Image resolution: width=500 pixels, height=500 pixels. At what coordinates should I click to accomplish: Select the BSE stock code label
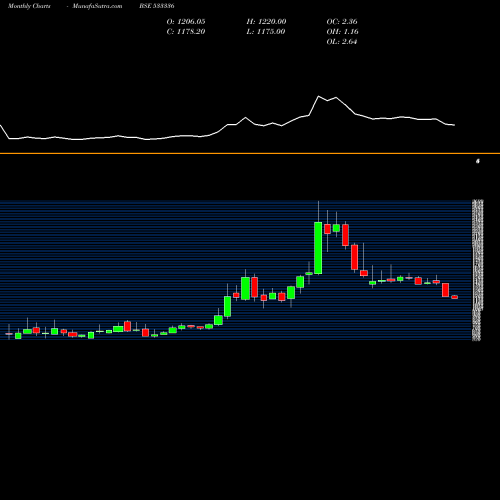(x=157, y=6)
